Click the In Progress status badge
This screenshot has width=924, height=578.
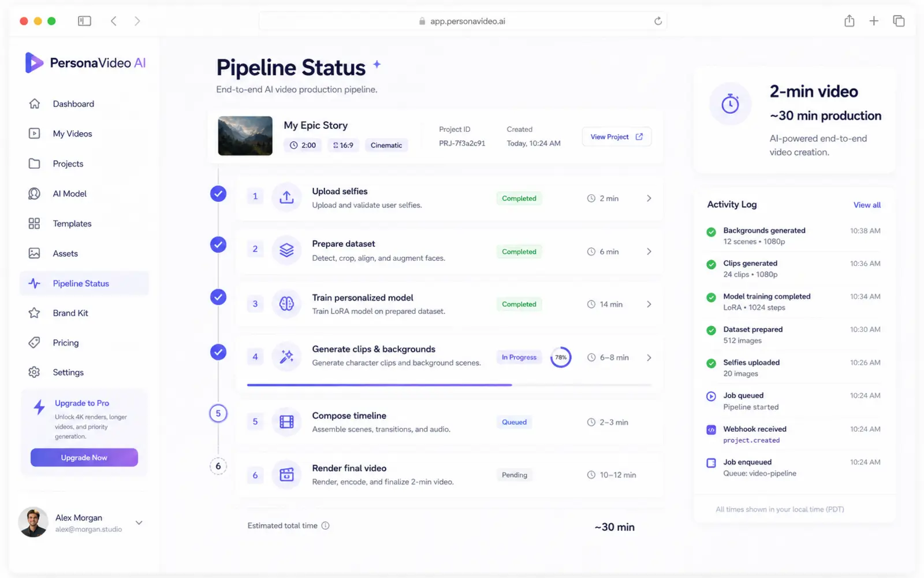(x=519, y=357)
